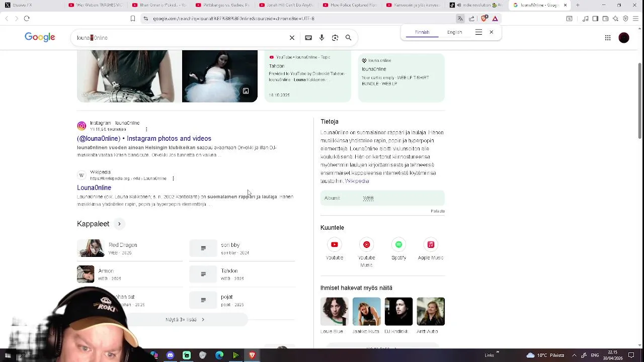Open the Instagram photos and videos result
This screenshot has height=362, width=644.
144,138
